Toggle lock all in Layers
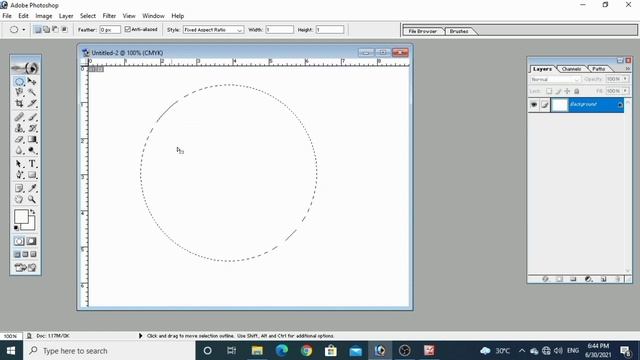 (577, 91)
